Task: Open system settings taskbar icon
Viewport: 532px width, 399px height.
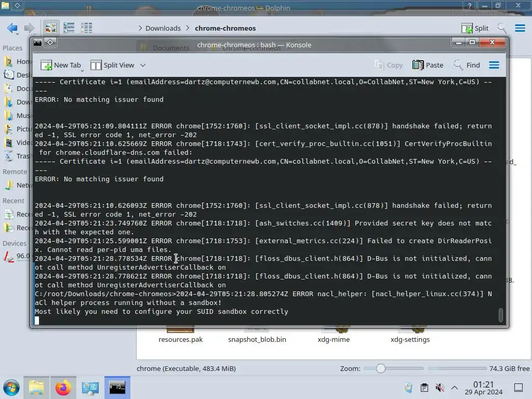Action: tap(90, 388)
